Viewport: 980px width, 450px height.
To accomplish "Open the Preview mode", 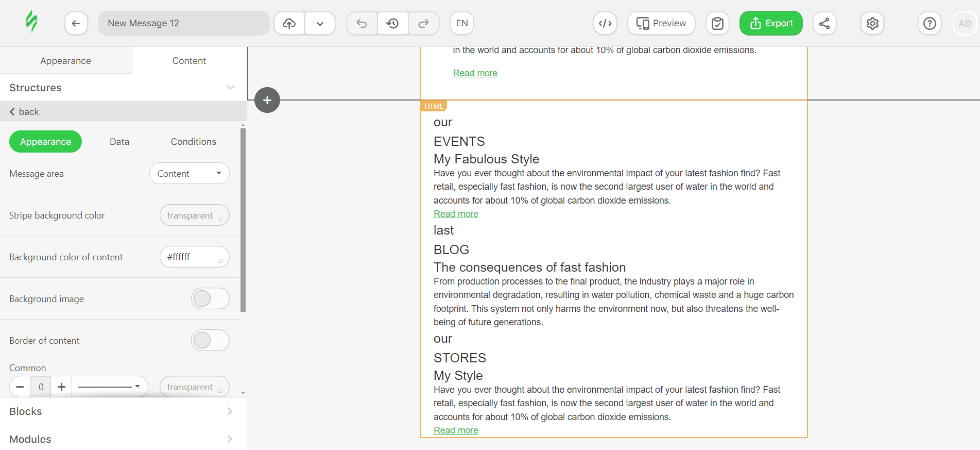I will pyautogui.click(x=661, y=23).
